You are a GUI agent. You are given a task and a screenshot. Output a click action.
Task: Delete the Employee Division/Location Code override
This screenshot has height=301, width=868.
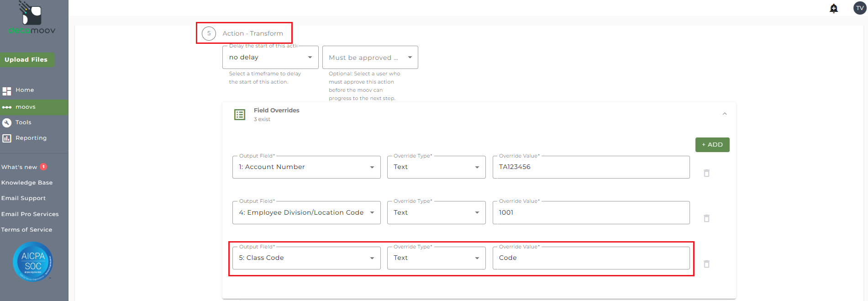click(x=706, y=218)
